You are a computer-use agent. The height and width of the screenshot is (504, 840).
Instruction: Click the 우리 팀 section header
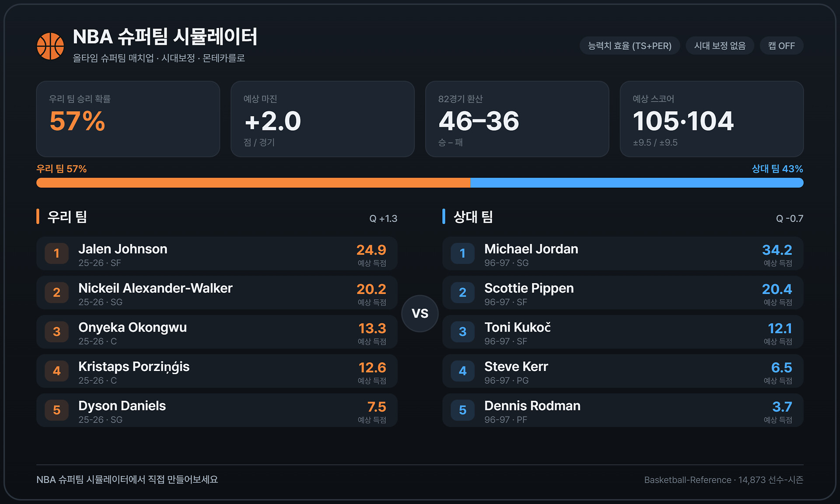point(67,217)
